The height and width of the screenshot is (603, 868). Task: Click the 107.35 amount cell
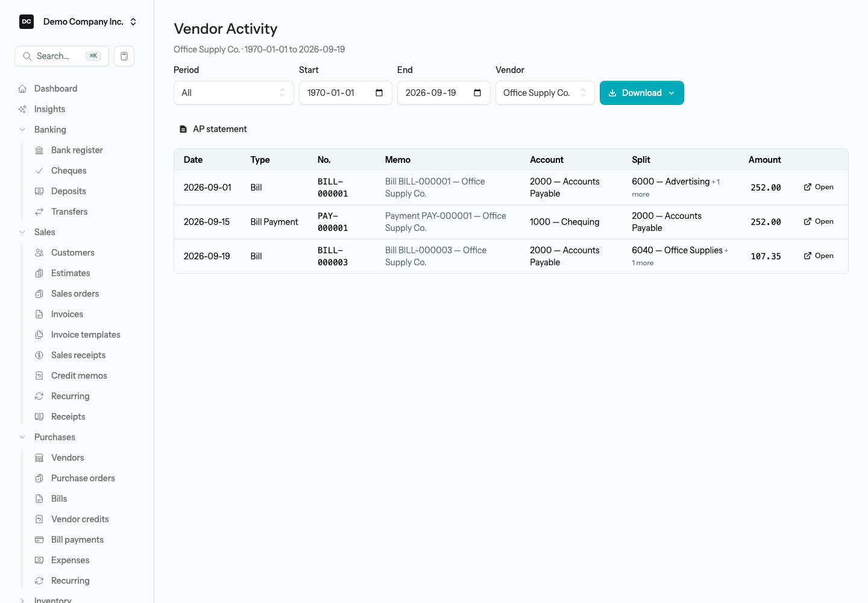click(766, 256)
